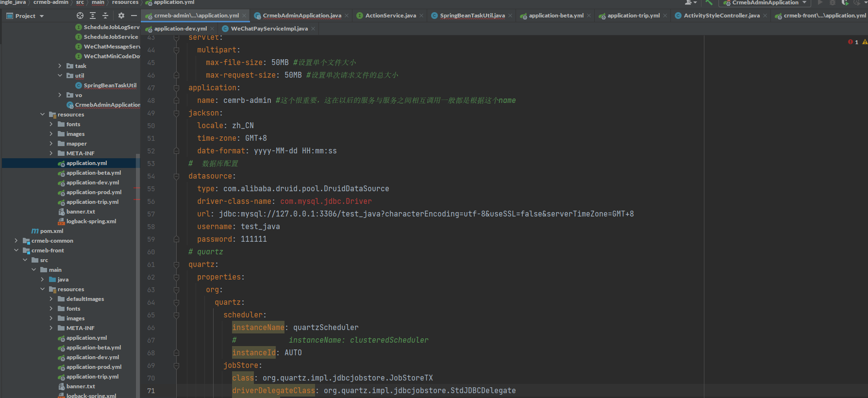The height and width of the screenshot is (398, 868).
Task: Click the Expand All icon in Project toolbar
Action: [x=93, y=16]
